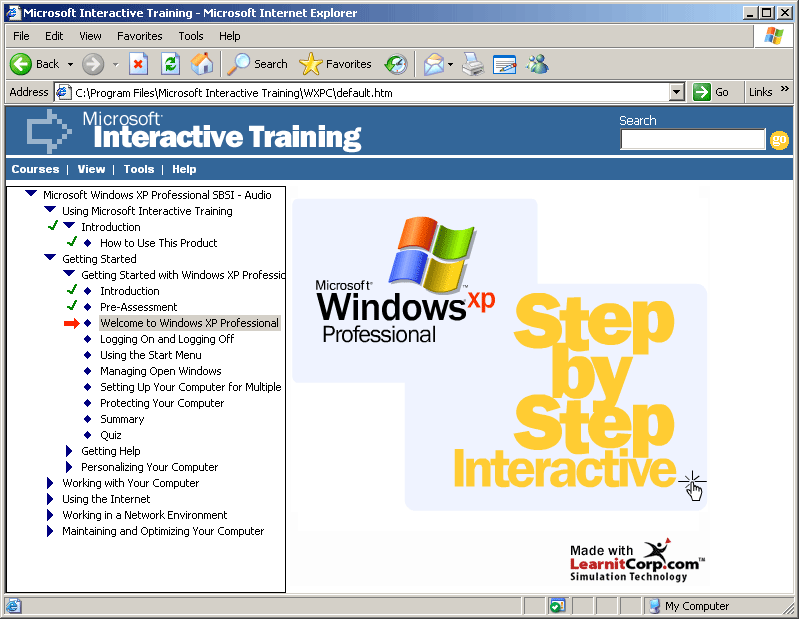Click diamond beside Using the Start Menu
799x619 pixels.
[x=88, y=355]
